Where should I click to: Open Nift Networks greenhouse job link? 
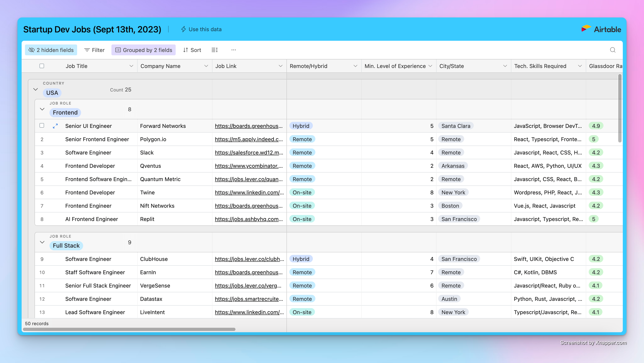pos(249,206)
